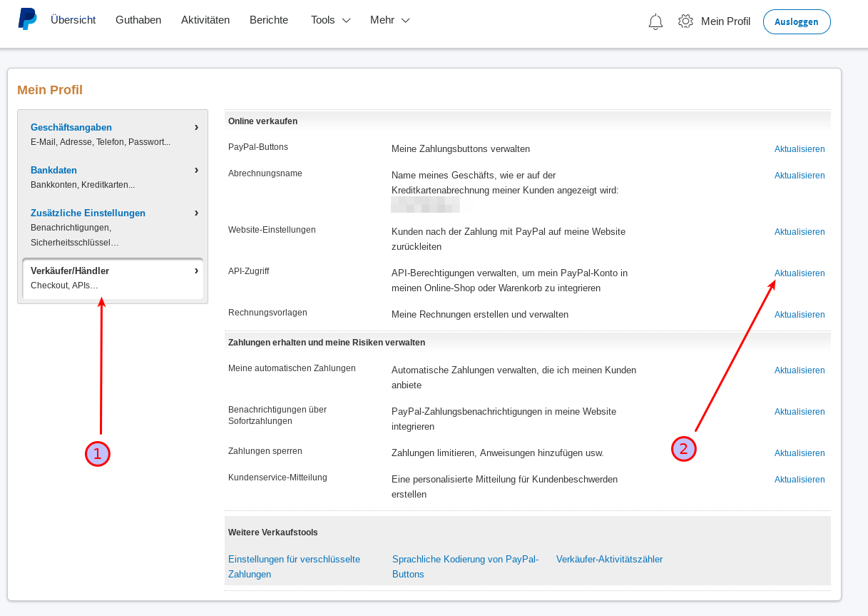Screen dimensions: 868x616
Task: Click the 'PayPal-Buttons' row label
Action: [x=258, y=147]
